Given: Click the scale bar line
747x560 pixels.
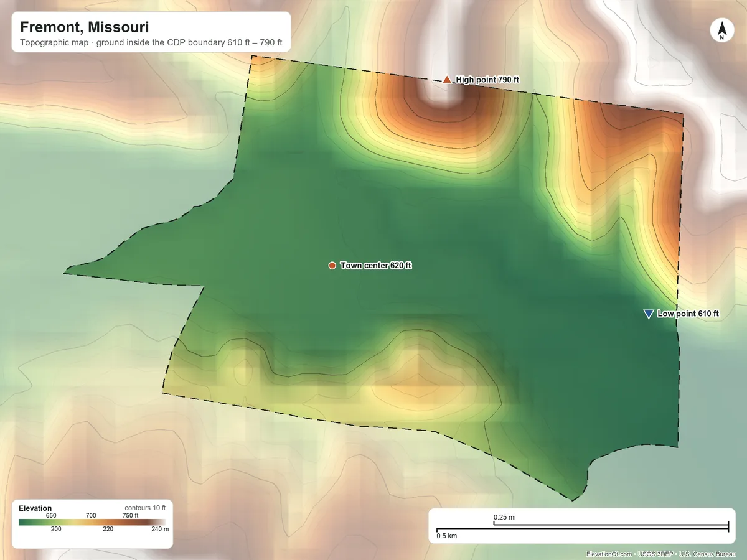Looking at the screenshot, I should (x=582, y=528).
